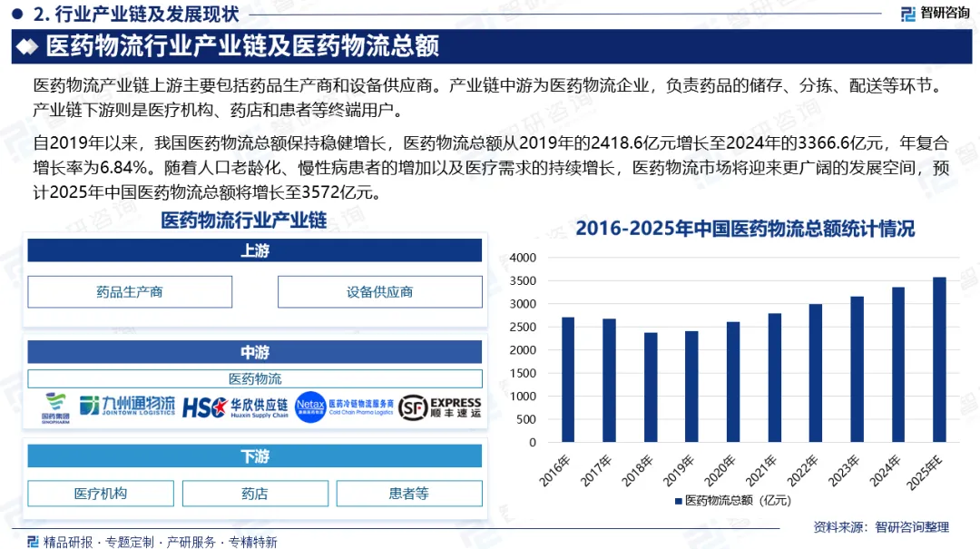Click the footer logo before 精品研报
Image resolution: width=980 pixels, height=549 pixels.
click(34, 542)
